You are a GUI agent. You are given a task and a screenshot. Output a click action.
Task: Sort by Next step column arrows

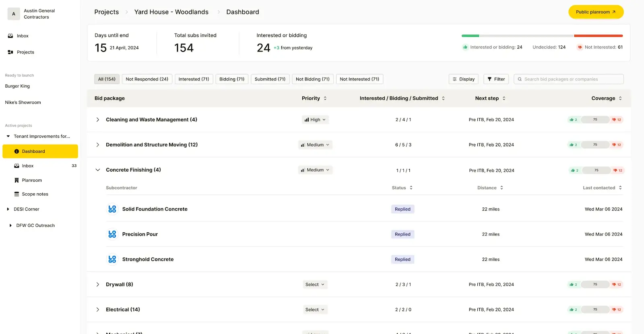pyautogui.click(x=504, y=98)
